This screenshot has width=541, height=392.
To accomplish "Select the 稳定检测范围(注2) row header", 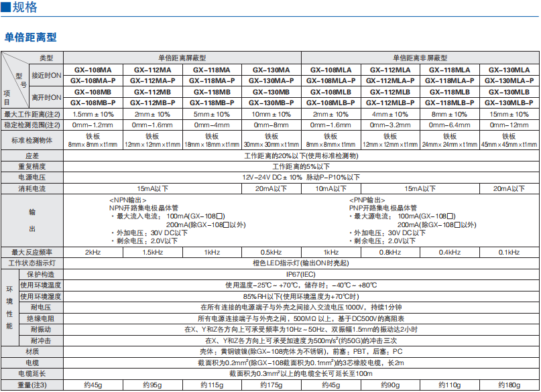I will [32, 125].
